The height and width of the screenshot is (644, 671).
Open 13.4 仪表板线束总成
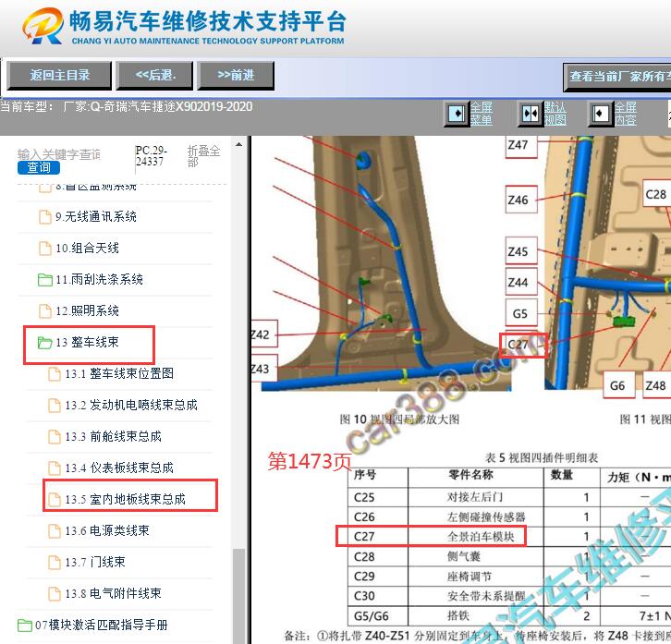tap(119, 468)
